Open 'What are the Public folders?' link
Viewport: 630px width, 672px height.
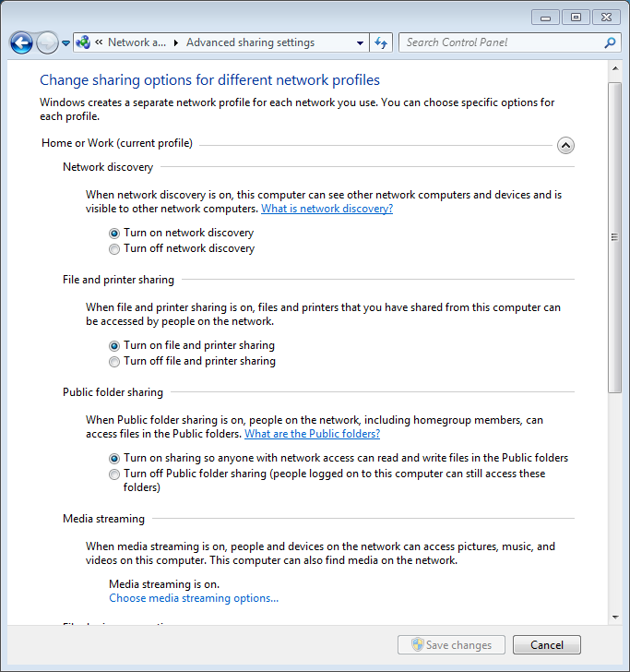312,434
